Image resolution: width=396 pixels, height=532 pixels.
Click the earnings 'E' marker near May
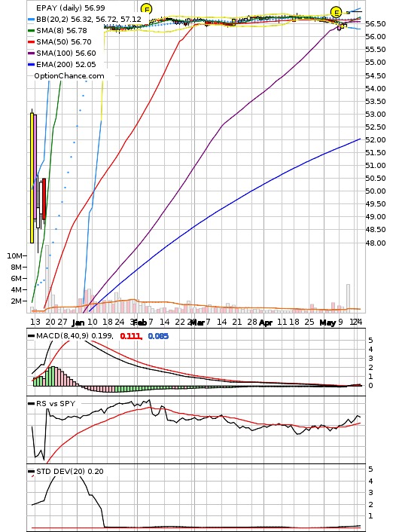pyautogui.click(x=336, y=13)
